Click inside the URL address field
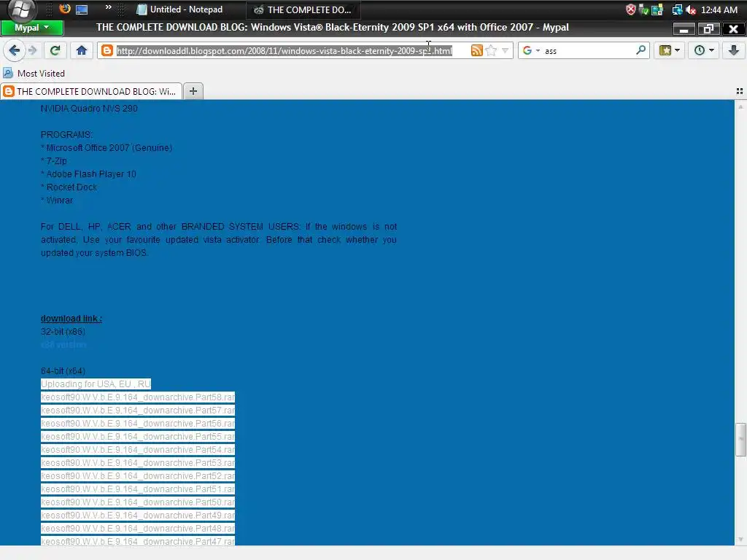Viewport: 747px width, 560px height. tap(284, 50)
